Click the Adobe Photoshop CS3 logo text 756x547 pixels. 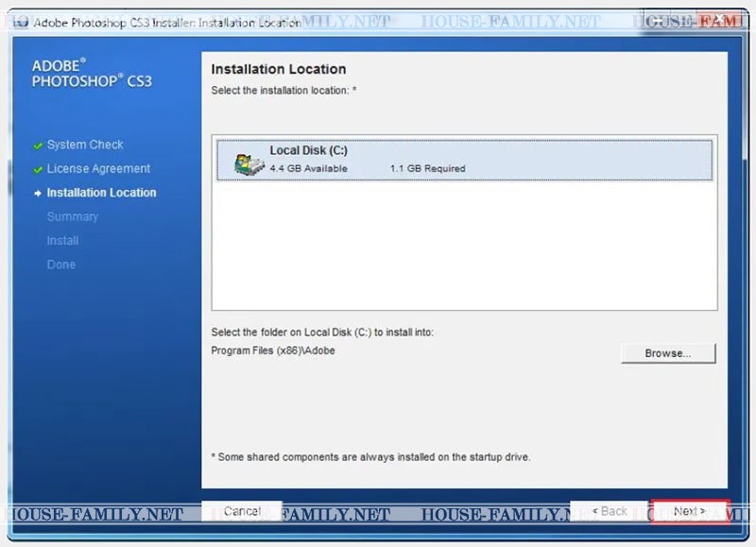click(92, 74)
